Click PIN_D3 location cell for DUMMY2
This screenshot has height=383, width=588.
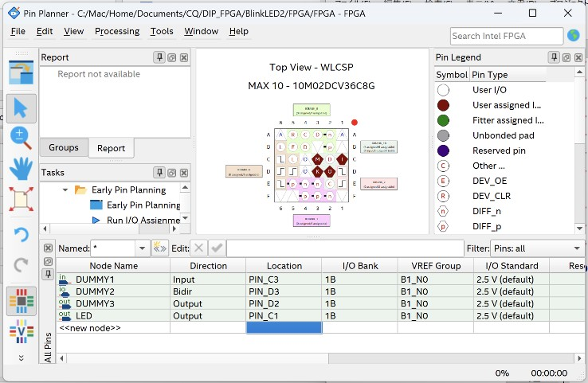(x=284, y=291)
